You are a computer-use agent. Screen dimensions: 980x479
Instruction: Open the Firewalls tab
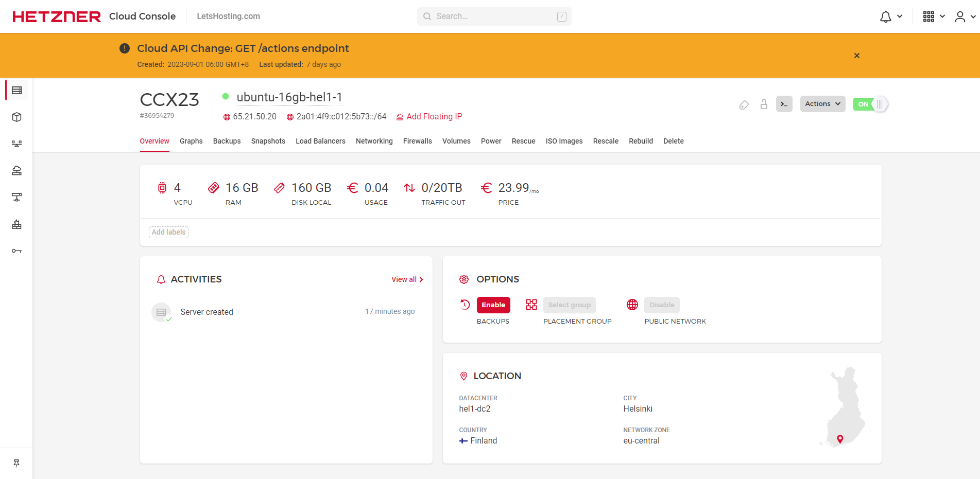(x=418, y=141)
